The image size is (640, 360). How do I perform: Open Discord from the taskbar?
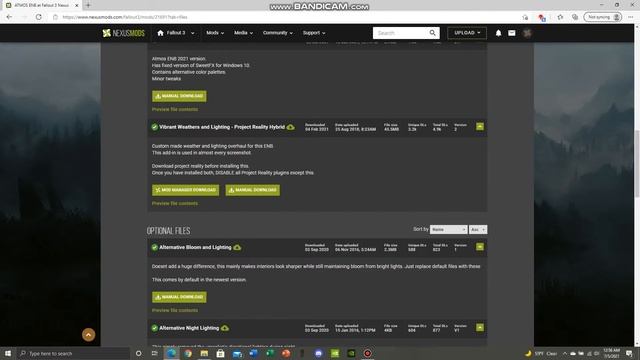click(x=318, y=353)
